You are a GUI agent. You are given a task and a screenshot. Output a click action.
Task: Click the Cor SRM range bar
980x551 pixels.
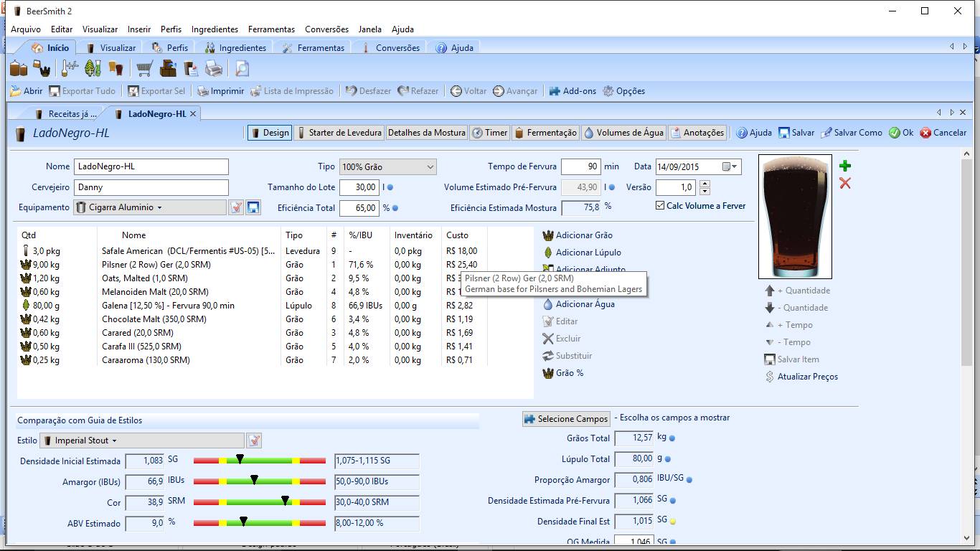(259, 501)
